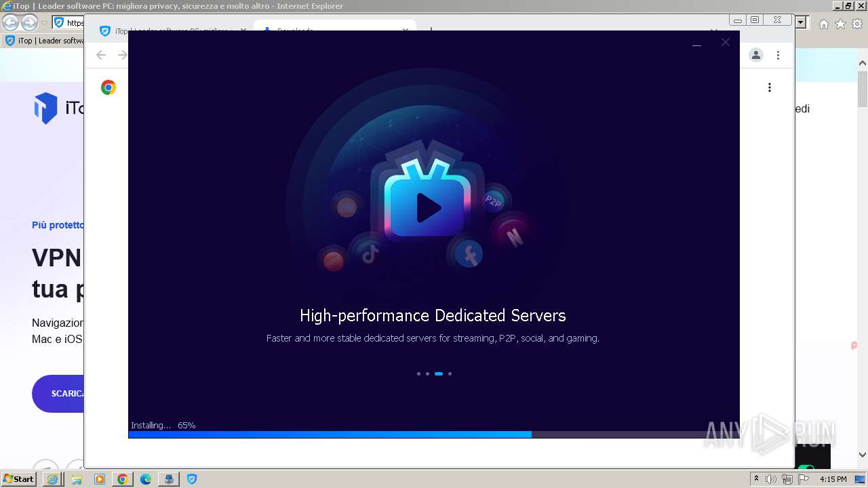This screenshot has height=488, width=868.
Task: Click the 'Più protetto' text on webpage
Action: tap(58, 225)
